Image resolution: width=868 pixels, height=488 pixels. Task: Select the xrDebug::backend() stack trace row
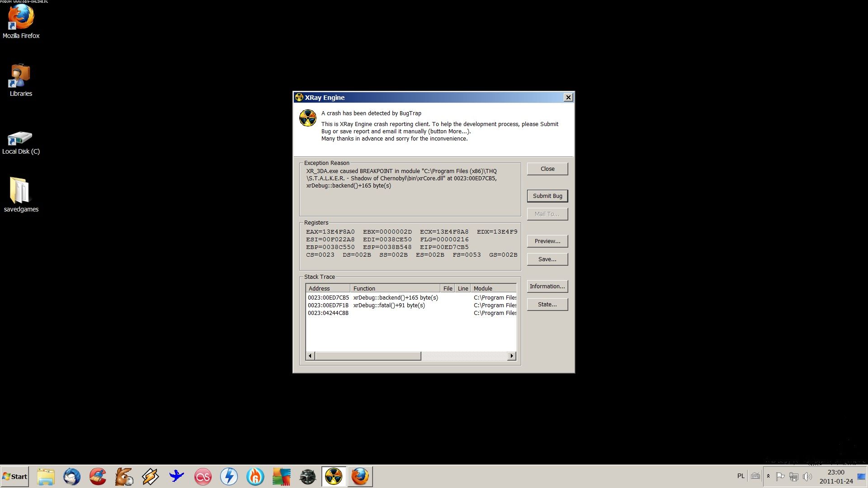coord(411,298)
